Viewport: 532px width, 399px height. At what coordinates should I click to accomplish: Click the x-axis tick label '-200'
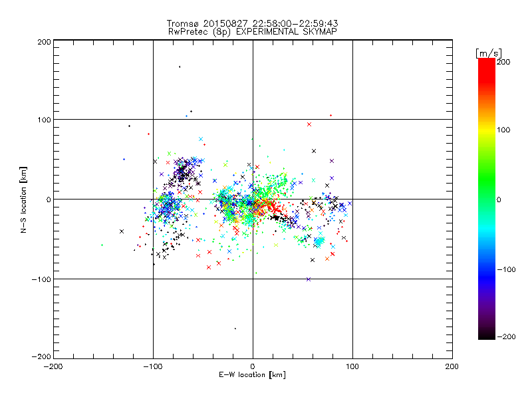(53, 366)
